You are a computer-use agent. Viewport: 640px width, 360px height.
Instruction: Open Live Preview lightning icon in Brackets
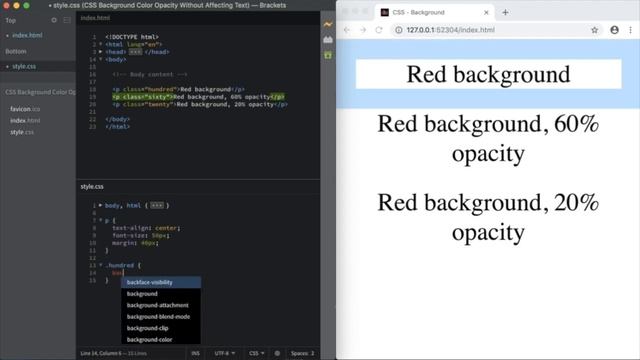tap(328, 24)
